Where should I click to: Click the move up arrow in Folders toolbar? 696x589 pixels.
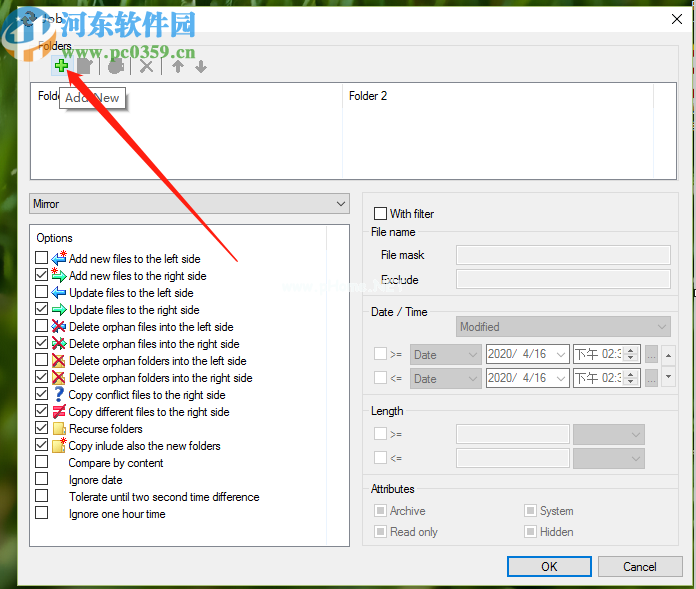coord(178,67)
